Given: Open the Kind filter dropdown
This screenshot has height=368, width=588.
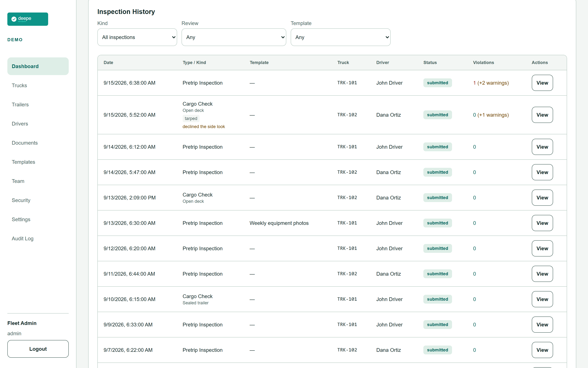Looking at the screenshot, I should (x=137, y=37).
